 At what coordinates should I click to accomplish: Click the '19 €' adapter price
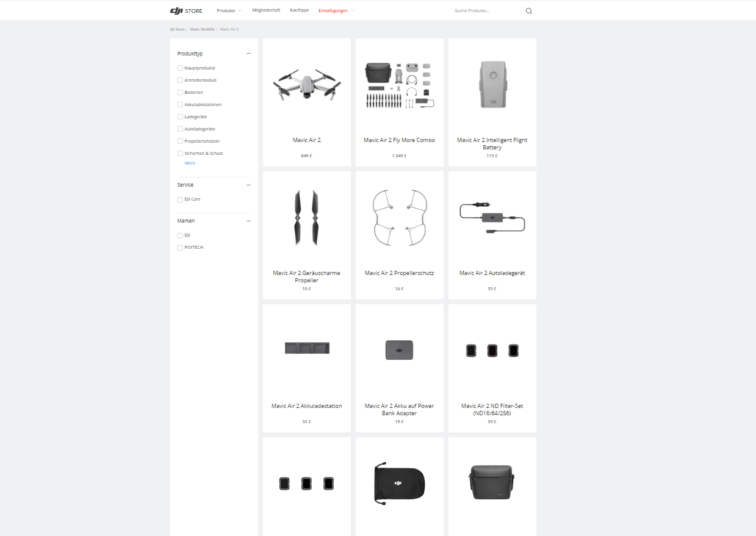tap(400, 422)
